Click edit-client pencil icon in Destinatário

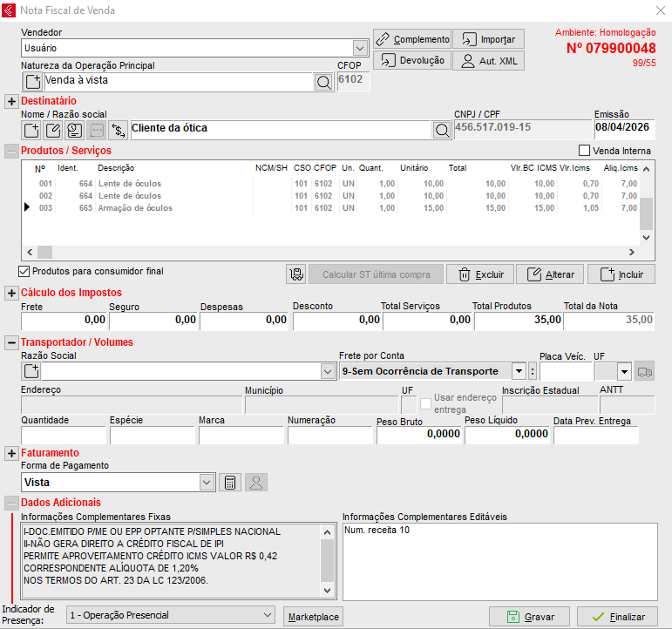coord(52,131)
